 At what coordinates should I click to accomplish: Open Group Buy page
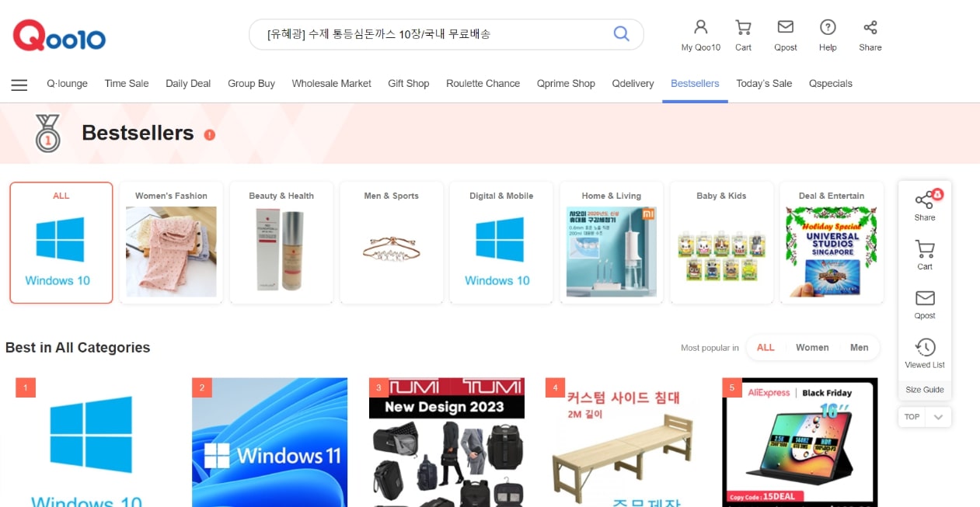point(251,83)
